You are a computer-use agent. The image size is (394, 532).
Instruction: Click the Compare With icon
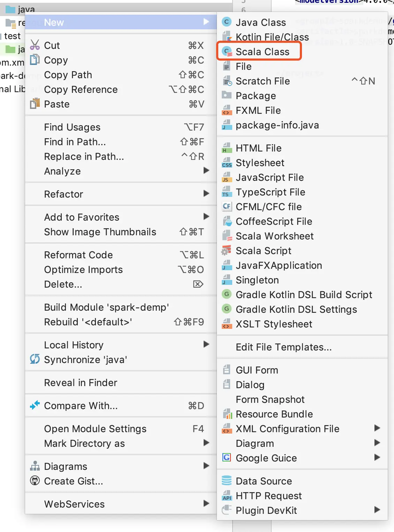(x=35, y=406)
